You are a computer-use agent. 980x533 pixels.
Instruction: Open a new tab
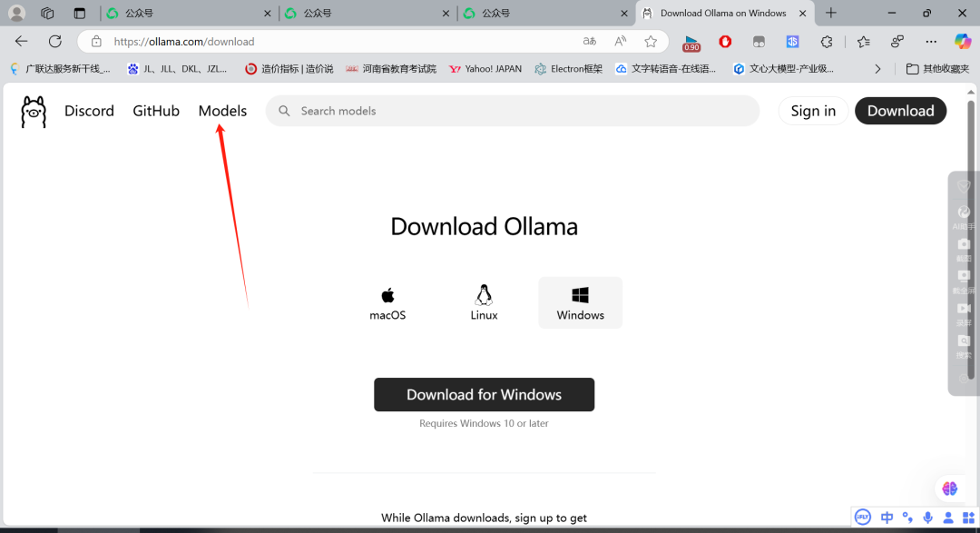831,13
